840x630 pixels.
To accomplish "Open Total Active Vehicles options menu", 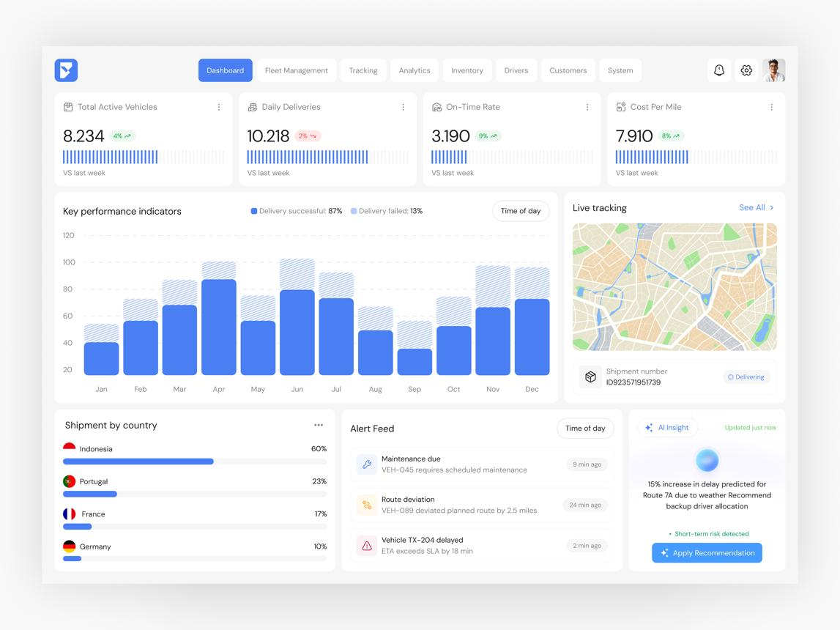I will tap(218, 107).
